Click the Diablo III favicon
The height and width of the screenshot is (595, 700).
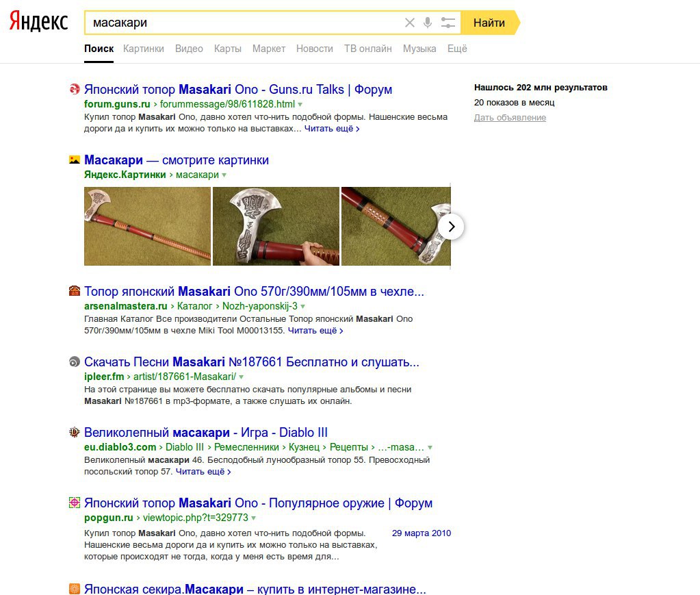(75, 433)
